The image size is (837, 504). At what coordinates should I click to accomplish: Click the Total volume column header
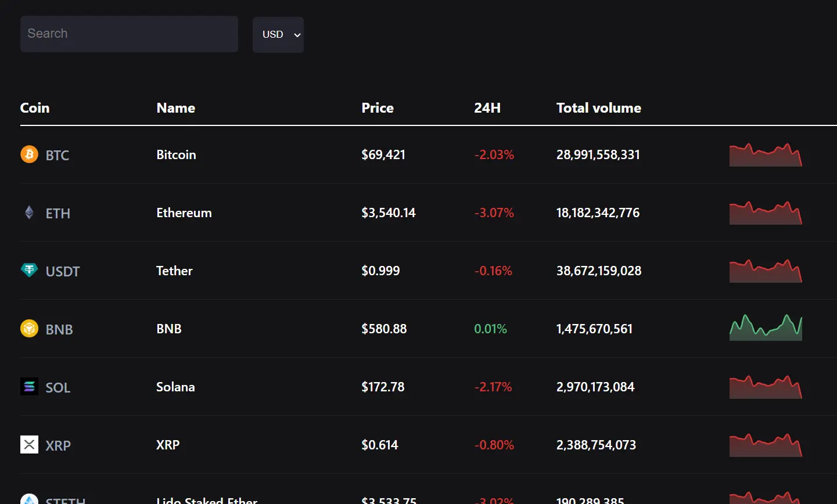[598, 107]
